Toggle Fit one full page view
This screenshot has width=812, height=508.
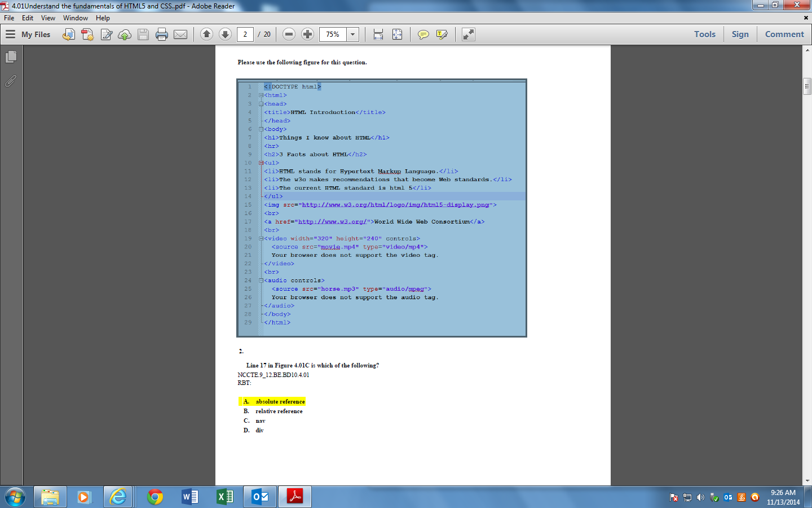[x=397, y=34]
